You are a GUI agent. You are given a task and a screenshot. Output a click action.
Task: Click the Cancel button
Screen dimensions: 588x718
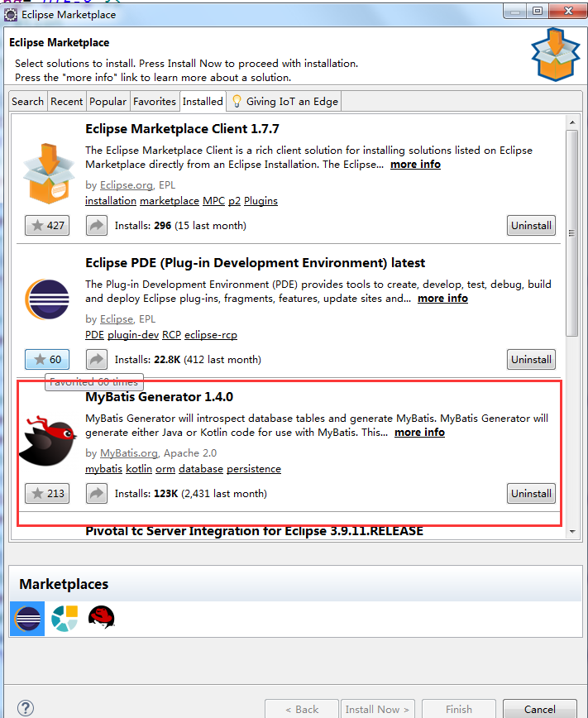tap(540, 709)
